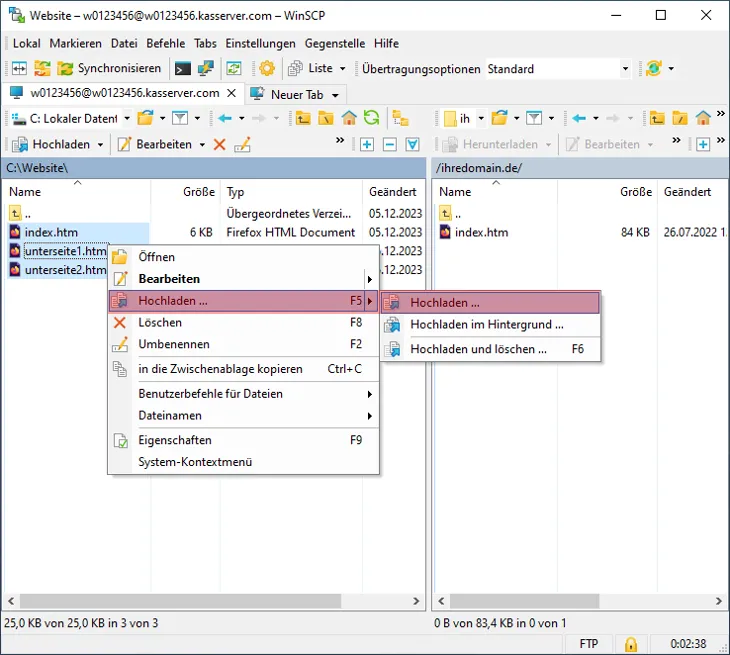Screen dimensions: 730x655
Task: Choose Öffnen in the context menu
Action: click(243, 257)
